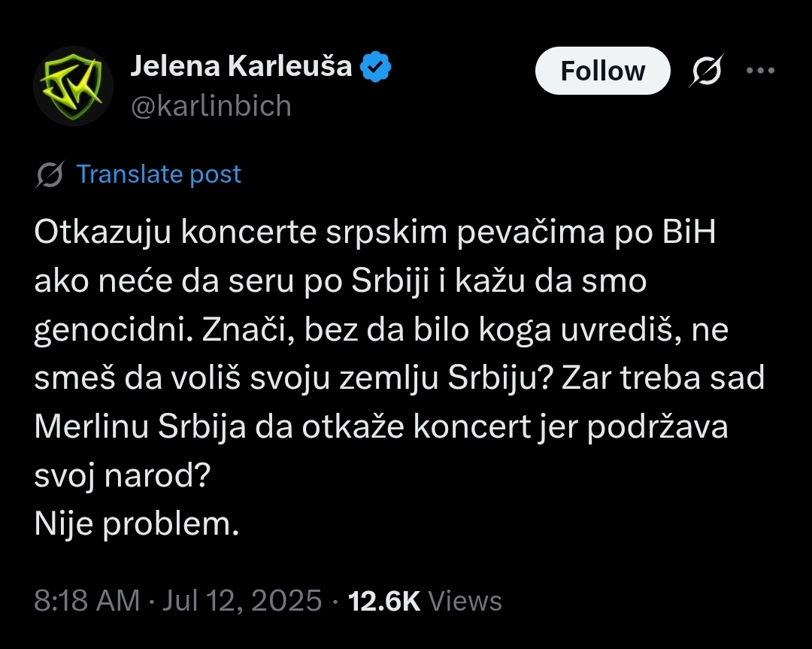Open the Translate post link
Screen dimensions: 812x649
click(x=158, y=174)
